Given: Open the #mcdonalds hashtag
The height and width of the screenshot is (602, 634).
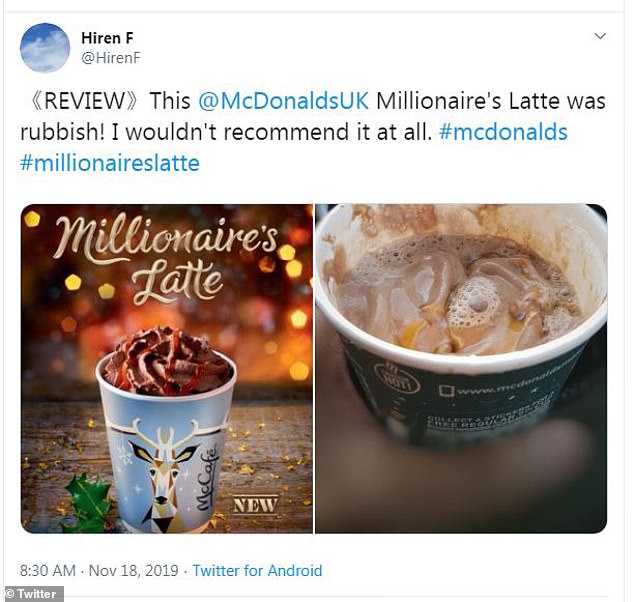Looking at the screenshot, I should [503, 132].
